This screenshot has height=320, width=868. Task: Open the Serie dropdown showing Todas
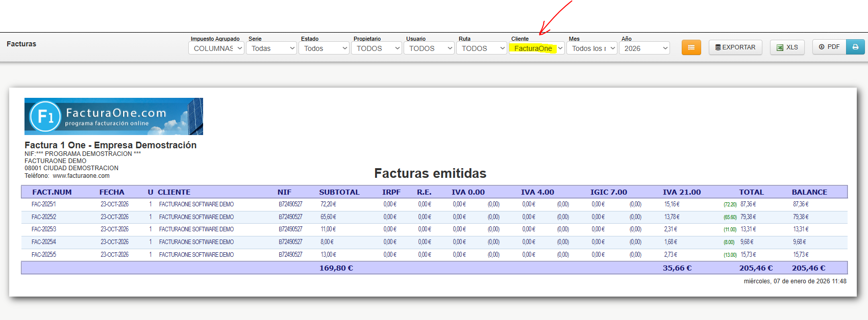[x=271, y=48]
